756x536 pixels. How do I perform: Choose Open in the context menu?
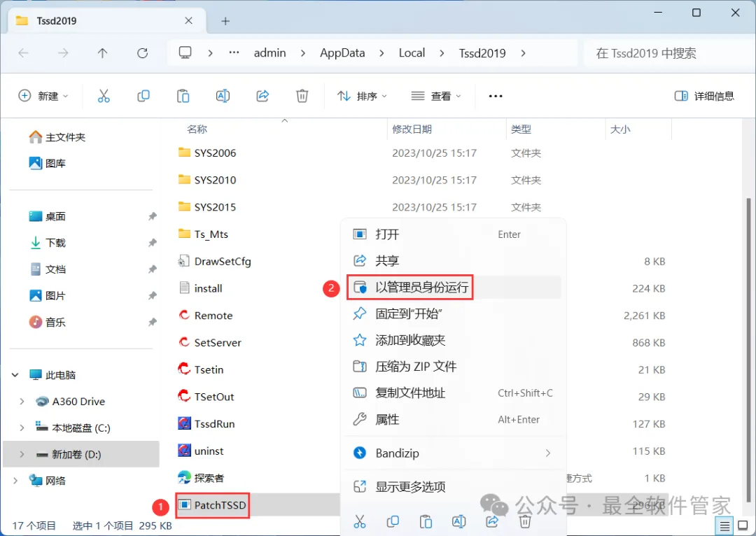click(454, 234)
